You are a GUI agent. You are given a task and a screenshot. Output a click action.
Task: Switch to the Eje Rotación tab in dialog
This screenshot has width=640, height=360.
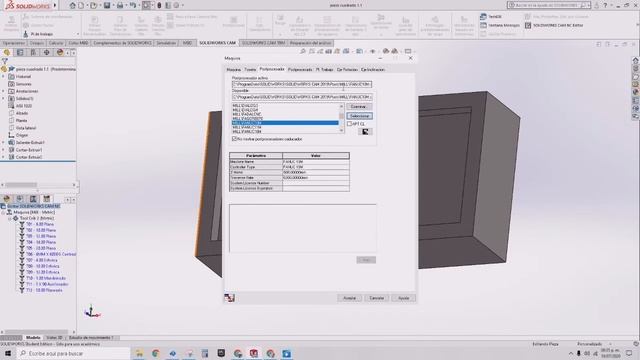(347, 70)
